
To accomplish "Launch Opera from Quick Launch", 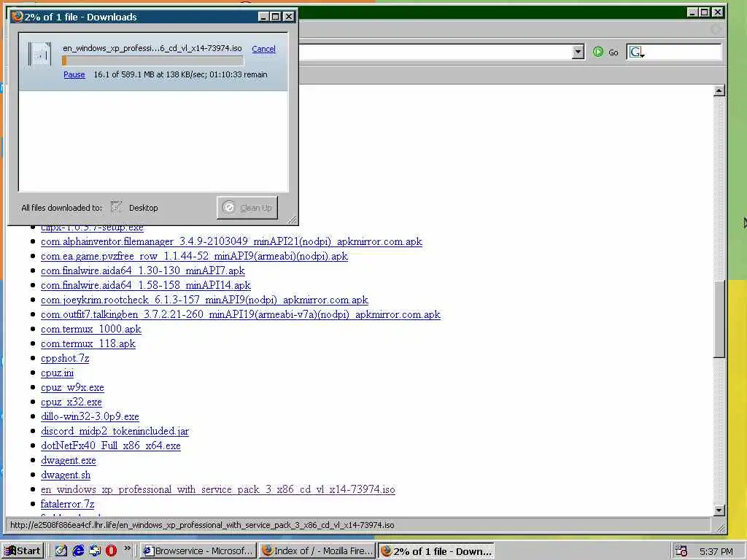I will click(x=112, y=551).
